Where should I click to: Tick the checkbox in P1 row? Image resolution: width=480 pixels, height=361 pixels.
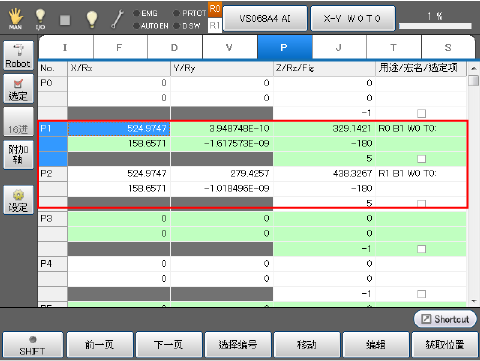coord(421,159)
